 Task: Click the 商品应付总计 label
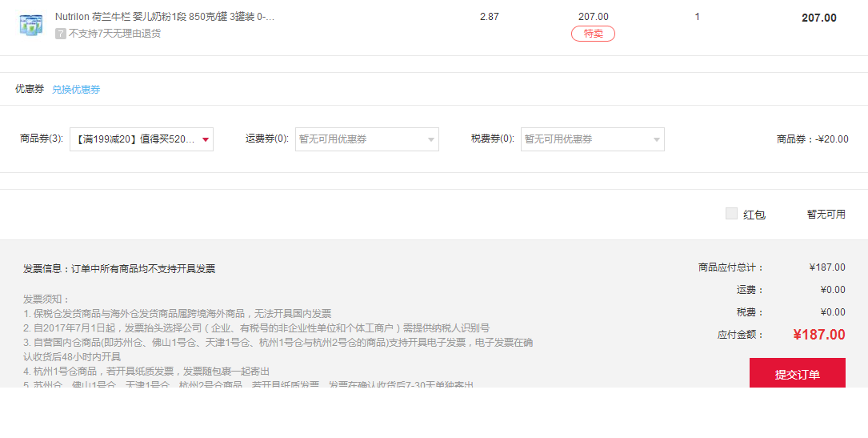pyautogui.click(x=730, y=267)
